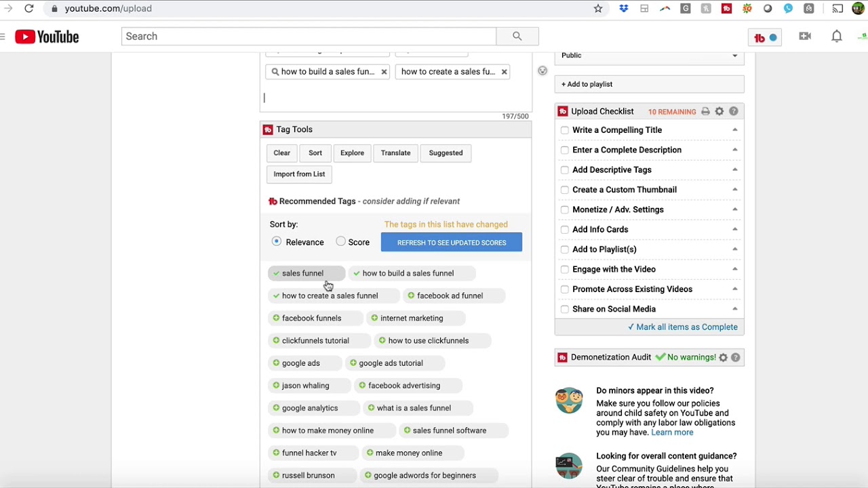Image resolution: width=868 pixels, height=488 pixels.
Task: Remove the 'how to create a sales fu...' tag
Action: [x=504, y=72]
